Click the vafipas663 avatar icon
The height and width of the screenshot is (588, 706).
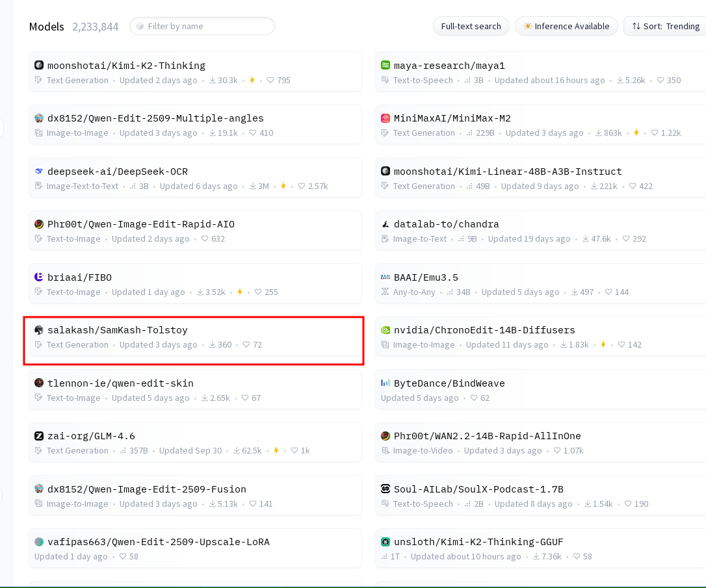click(39, 542)
